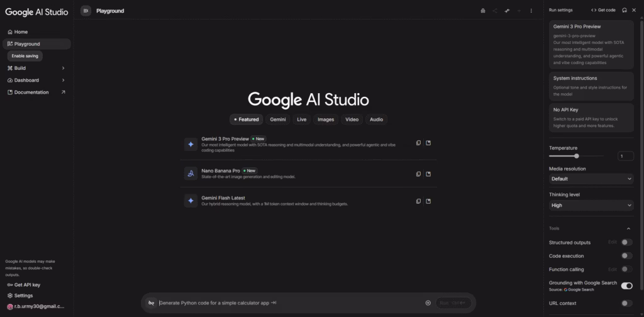This screenshot has height=317, width=644.
Task: Click the tab-arrow icon after the suggested prompt
Action: (x=274, y=303)
